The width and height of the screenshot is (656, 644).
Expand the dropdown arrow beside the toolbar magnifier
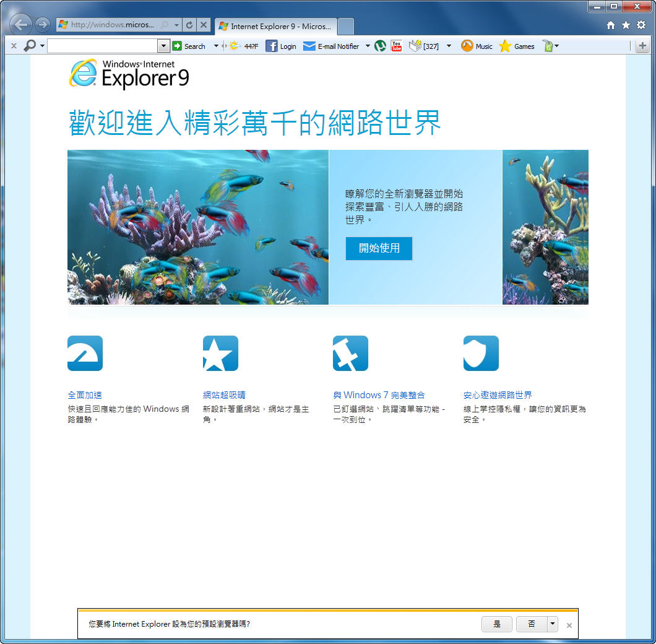42,46
